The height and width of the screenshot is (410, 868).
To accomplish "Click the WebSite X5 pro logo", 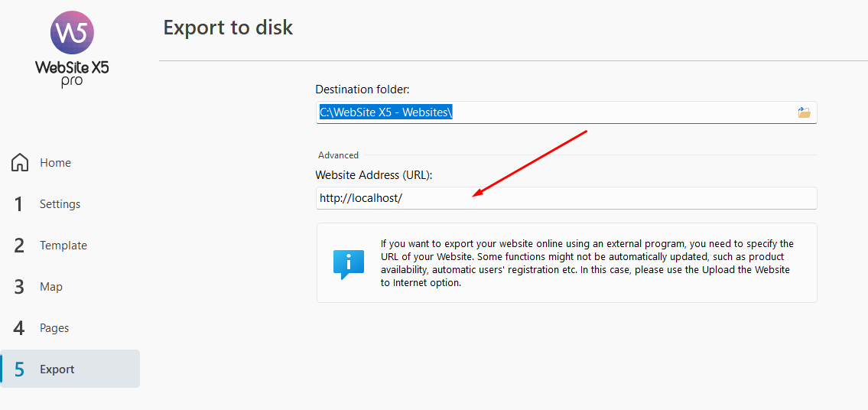I will coord(72,47).
